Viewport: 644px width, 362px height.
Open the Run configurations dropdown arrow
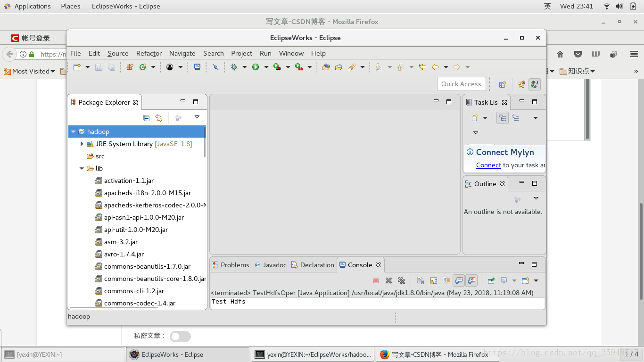click(x=266, y=67)
